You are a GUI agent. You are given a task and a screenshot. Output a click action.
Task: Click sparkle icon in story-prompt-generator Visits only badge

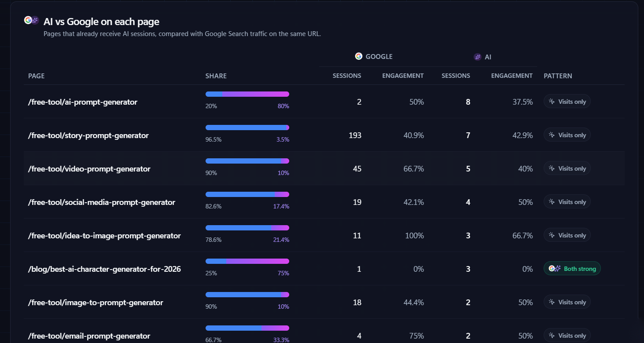tap(552, 135)
